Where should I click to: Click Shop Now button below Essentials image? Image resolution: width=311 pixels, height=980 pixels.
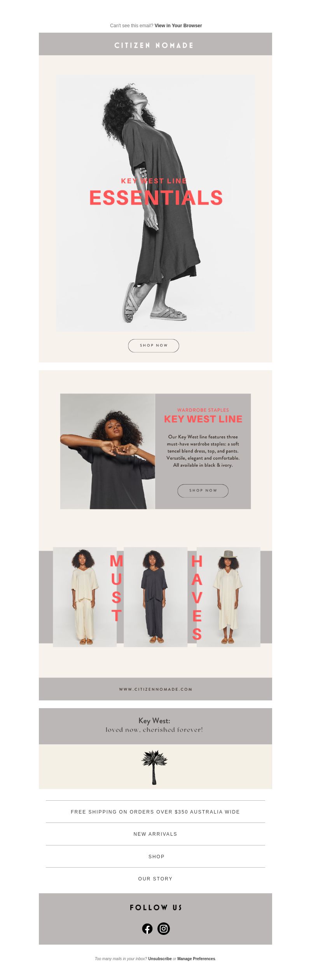154,345
